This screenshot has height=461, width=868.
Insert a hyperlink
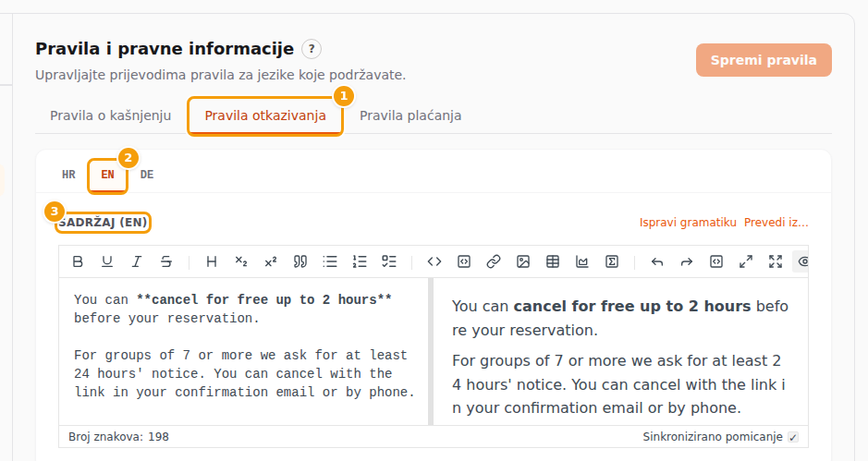click(x=494, y=261)
